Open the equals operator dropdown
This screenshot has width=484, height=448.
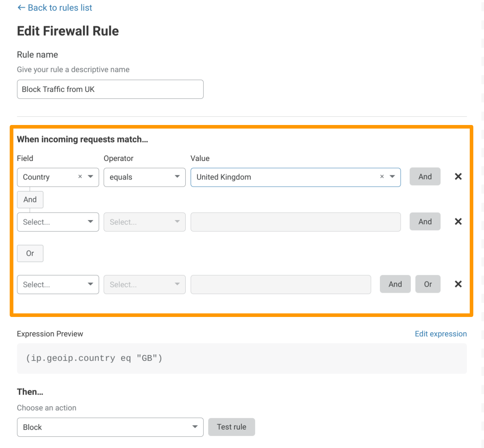click(x=144, y=177)
